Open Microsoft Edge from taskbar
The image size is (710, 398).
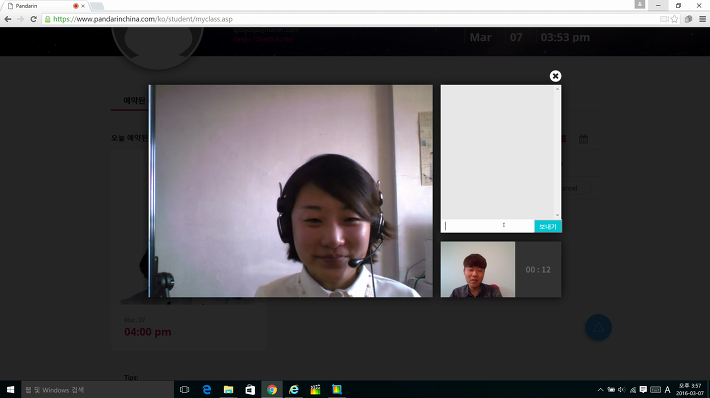coord(206,389)
